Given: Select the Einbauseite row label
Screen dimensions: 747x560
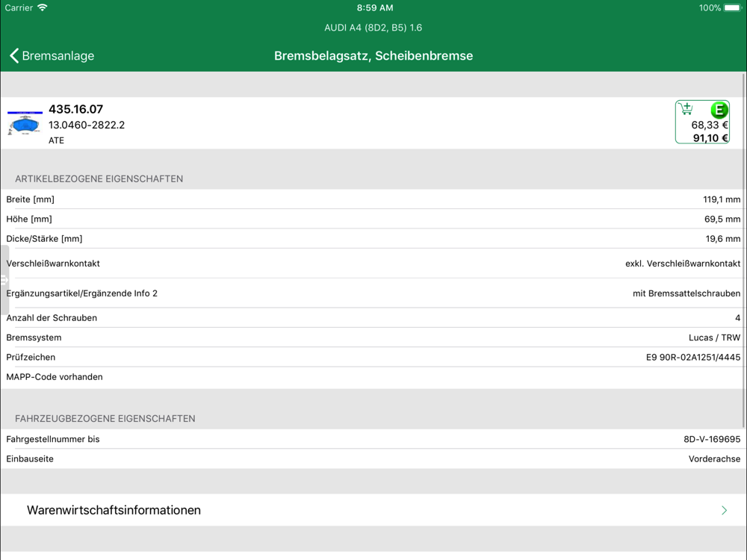Looking at the screenshot, I should 30,459.
